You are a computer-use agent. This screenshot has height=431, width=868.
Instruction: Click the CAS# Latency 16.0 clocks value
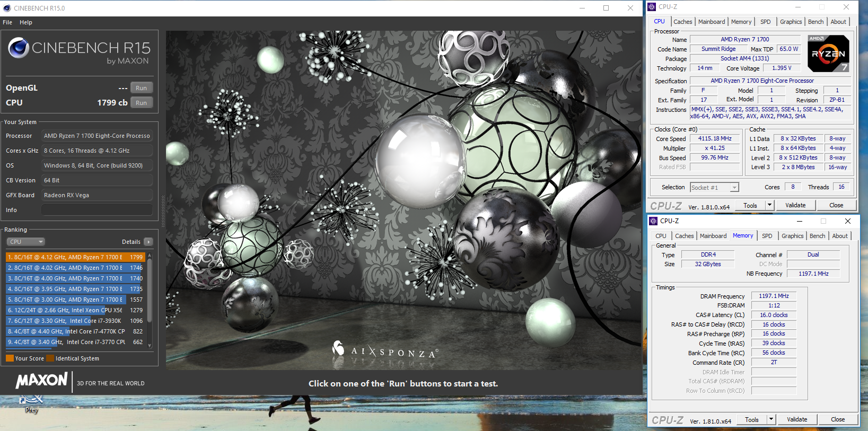tap(774, 315)
